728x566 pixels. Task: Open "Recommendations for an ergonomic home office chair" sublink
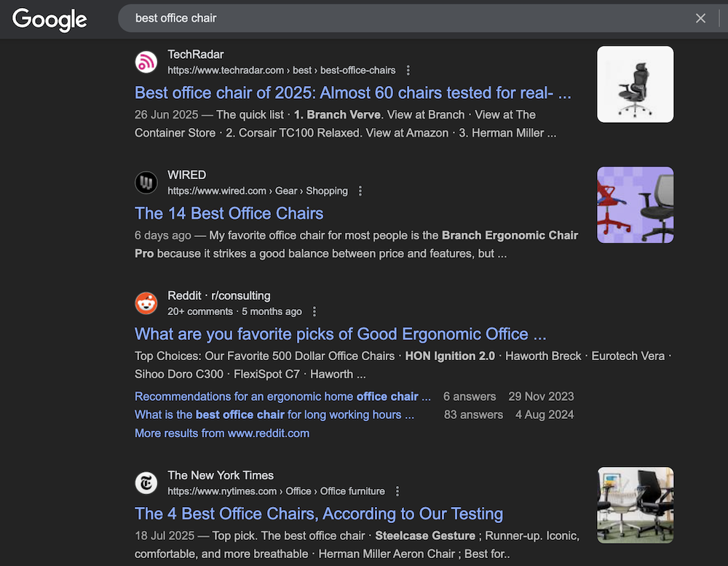click(x=282, y=396)
